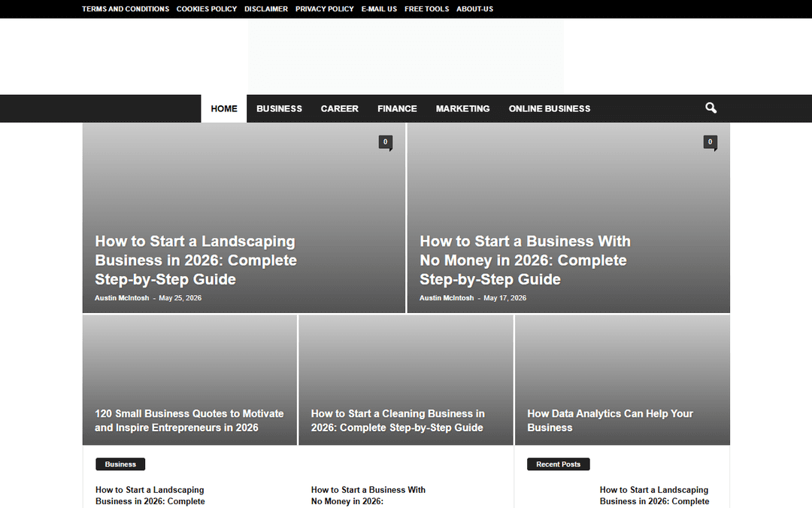Open featured Business With No Money headline
Viewport: 812px width, 508px height.
point(525,260)
